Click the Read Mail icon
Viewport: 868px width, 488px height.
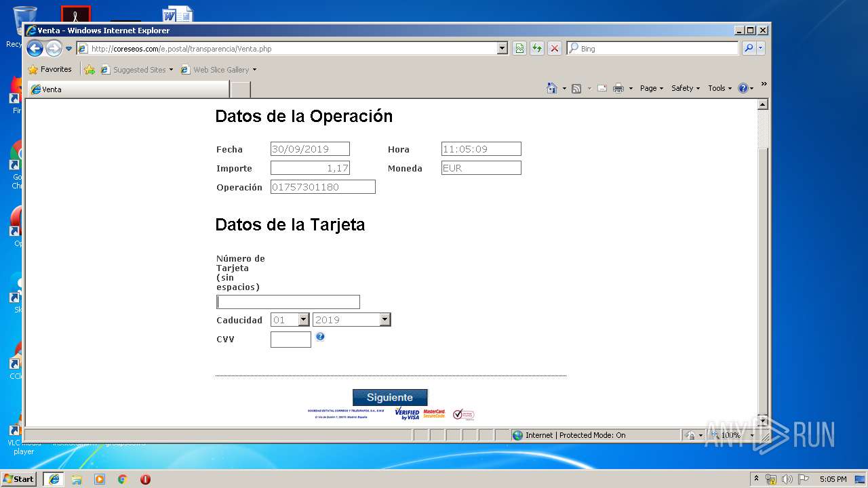[602, 88]
